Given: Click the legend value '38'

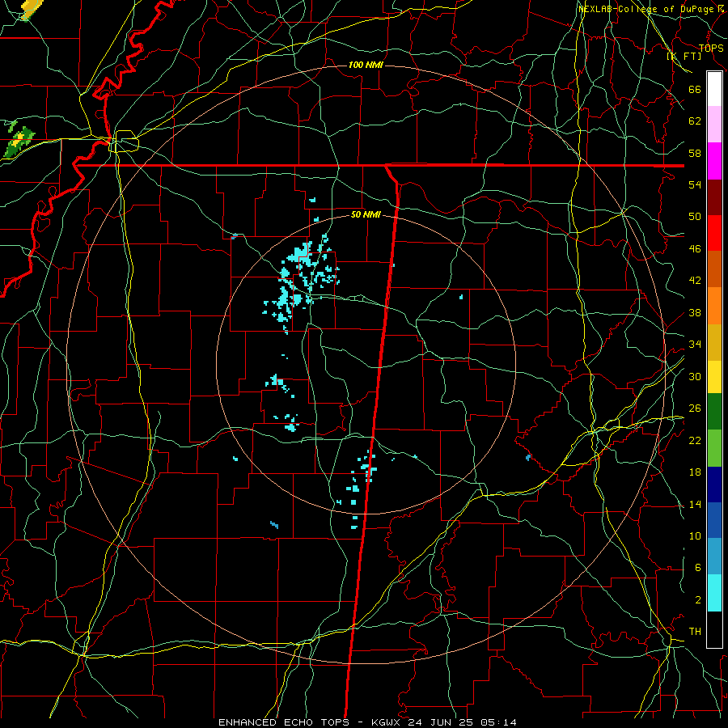Looking at the screenshot, I should 695,313.
